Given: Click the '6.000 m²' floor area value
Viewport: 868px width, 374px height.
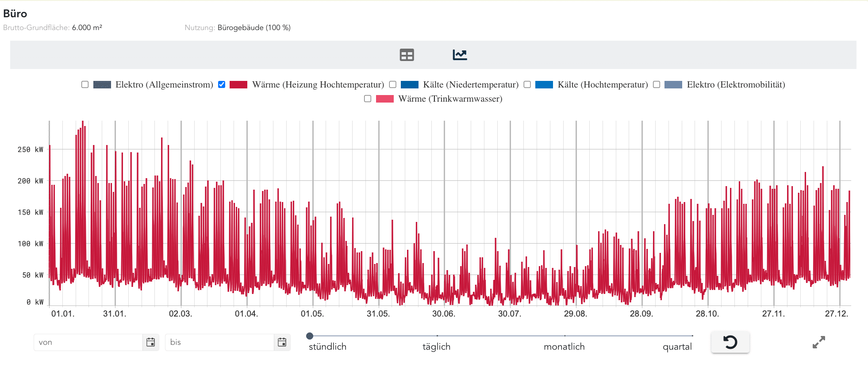Looking at the screenshot, I should click(87, 27).
